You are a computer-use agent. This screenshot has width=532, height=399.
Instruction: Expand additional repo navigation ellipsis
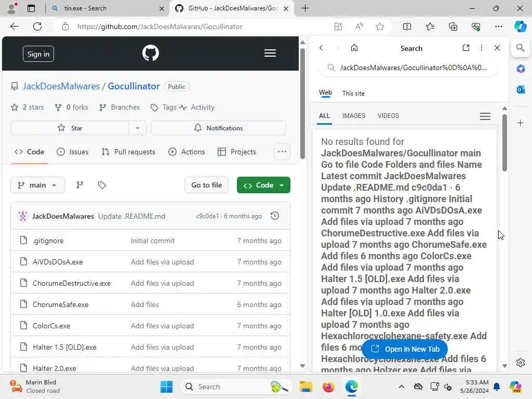click(x=282, y=152)
